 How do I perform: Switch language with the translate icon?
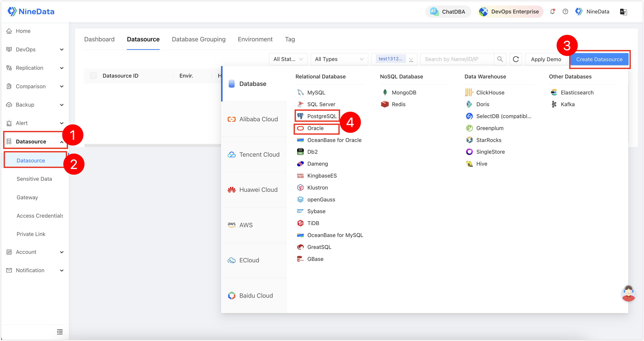[623, 12]
